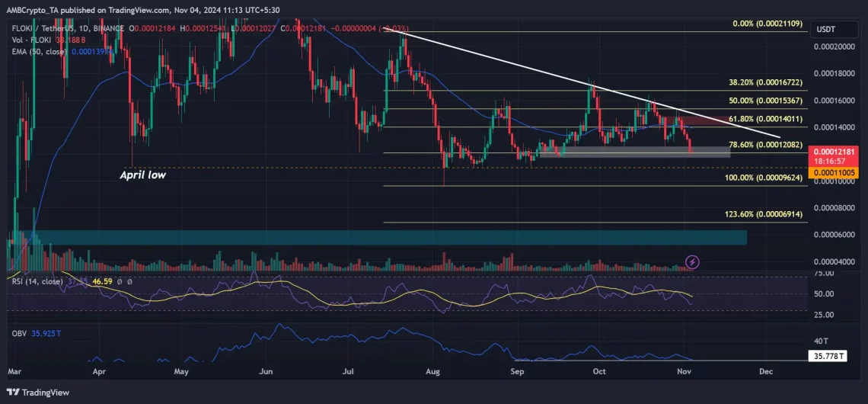Click the Jun label on the time axis
868x404 pixels.
(x=265, y=370)
